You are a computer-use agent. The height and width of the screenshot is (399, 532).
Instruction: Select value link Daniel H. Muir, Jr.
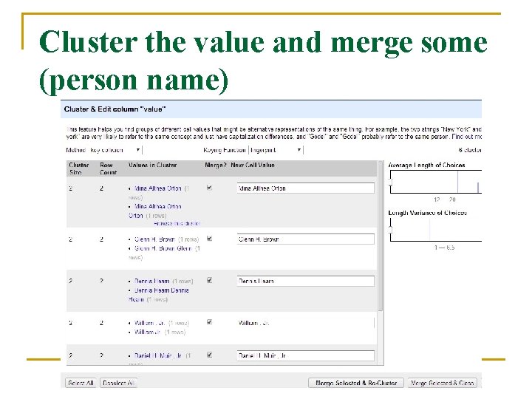158,355
